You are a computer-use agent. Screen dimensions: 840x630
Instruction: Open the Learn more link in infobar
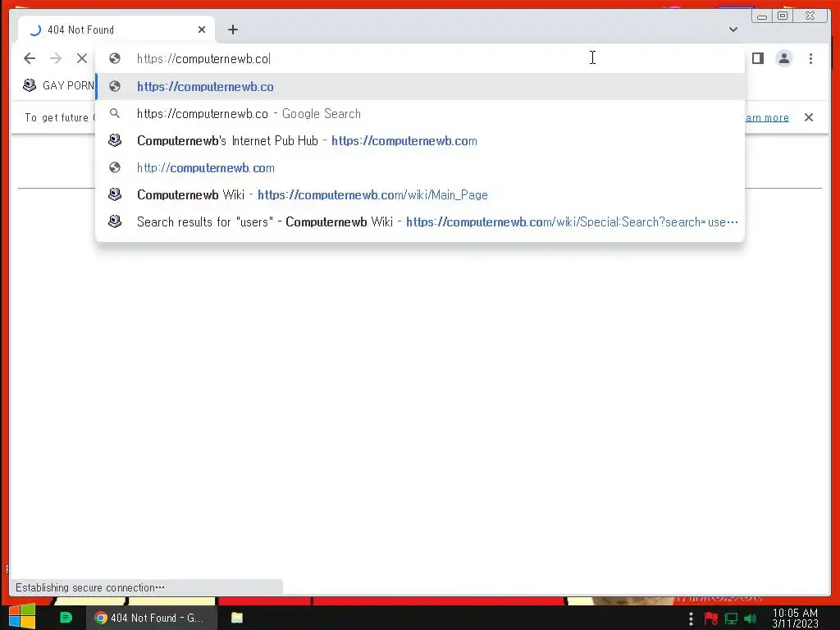(767, 117)
